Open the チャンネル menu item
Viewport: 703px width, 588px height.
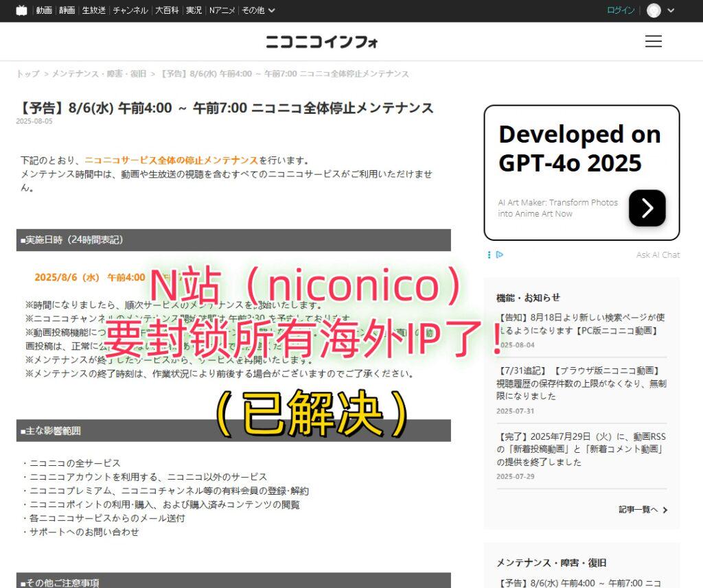pos(130,10)
